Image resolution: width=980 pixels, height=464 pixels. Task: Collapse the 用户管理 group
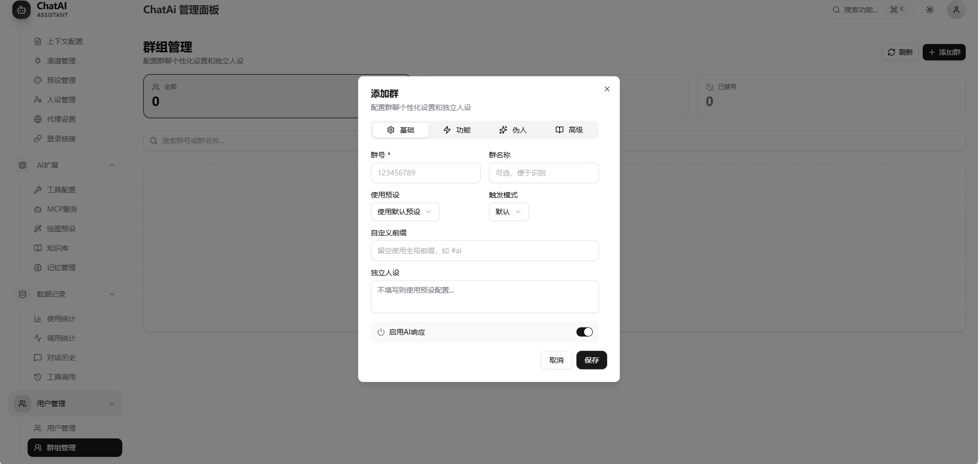(112, 404)
